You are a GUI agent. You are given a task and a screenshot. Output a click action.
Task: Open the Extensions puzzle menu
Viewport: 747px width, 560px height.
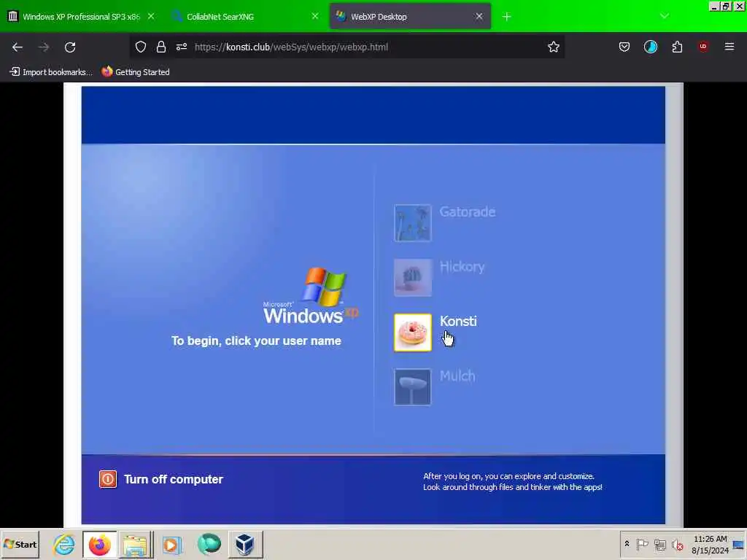(x=677, y=47)
